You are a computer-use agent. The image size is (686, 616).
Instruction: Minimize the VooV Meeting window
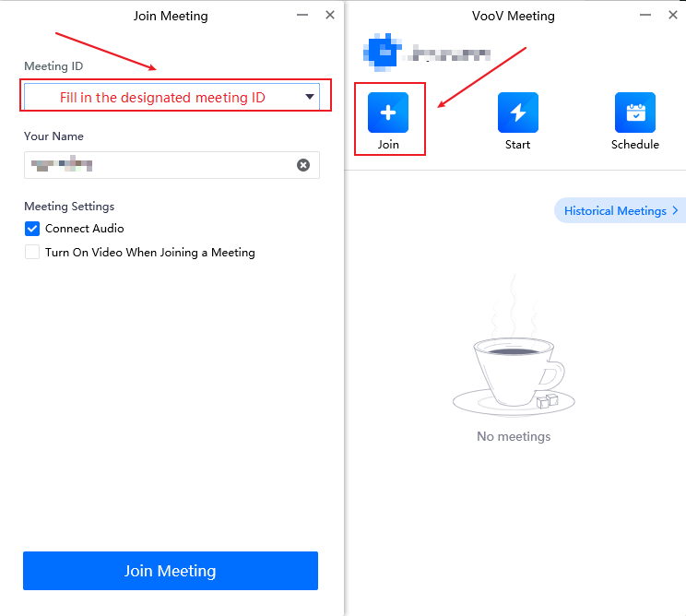click(645, 15)
